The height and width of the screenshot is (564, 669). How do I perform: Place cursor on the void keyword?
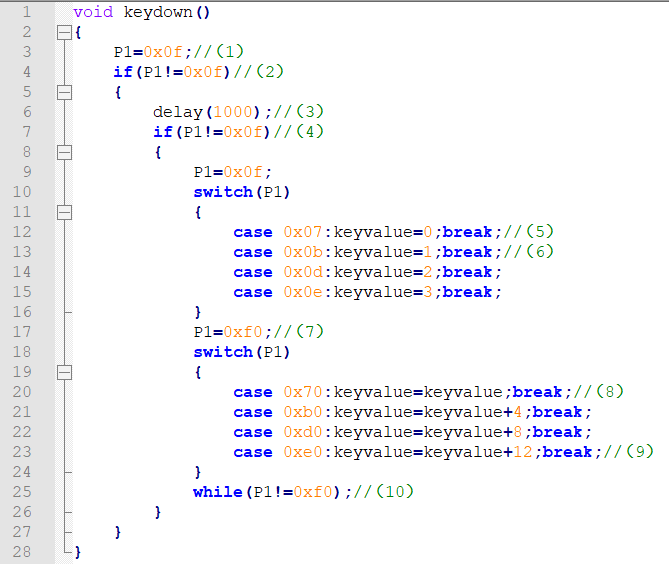[x=93, y=12]
